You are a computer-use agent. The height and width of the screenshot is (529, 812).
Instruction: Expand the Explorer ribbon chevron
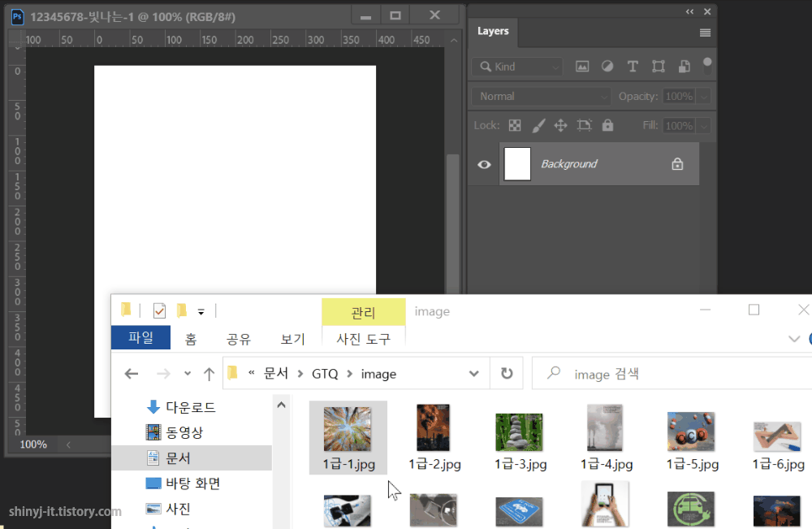click(x=794, y=339)
